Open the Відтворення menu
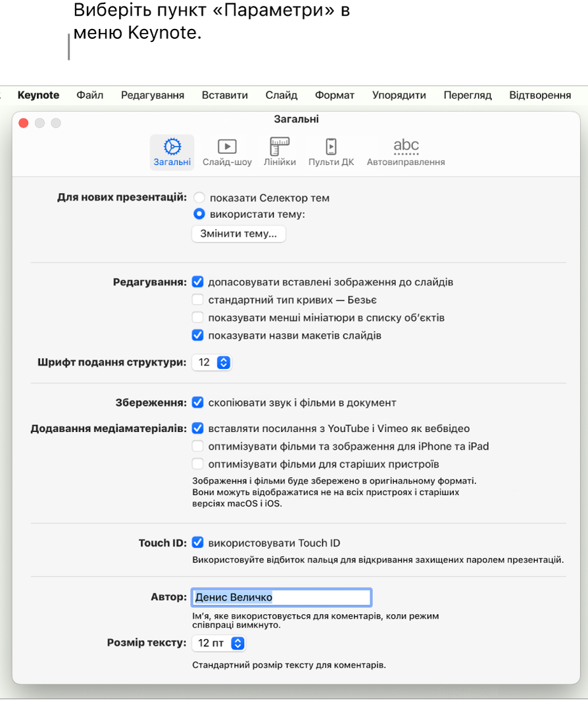588x724 pixels. [540, 95]
